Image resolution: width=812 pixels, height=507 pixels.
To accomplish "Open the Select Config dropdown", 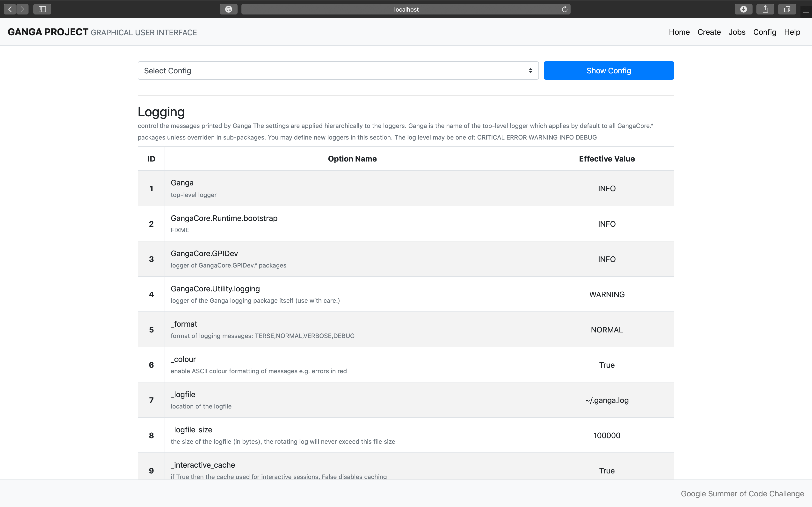I will coord(338,71).
